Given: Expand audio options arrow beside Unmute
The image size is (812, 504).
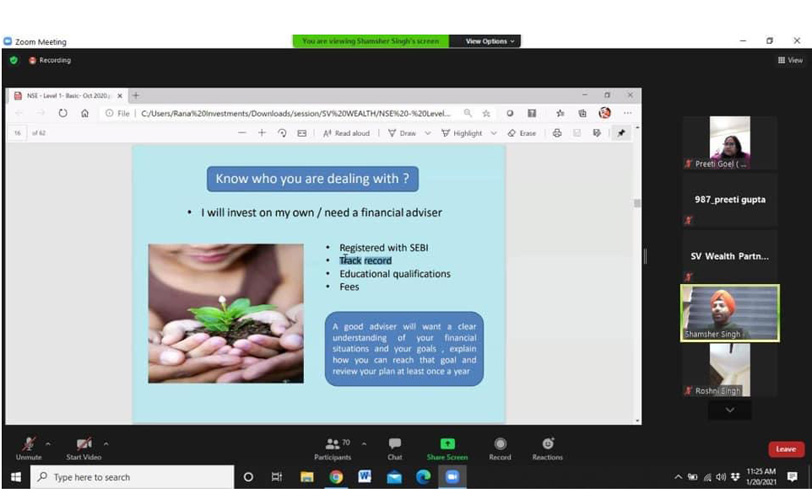Looking at the screenshot, I should 48,444.
